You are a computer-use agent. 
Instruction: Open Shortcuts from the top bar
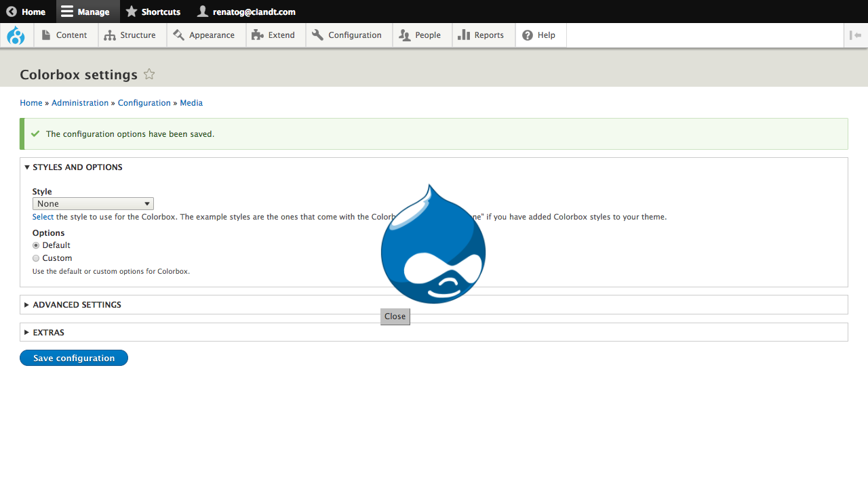point(153,12)
